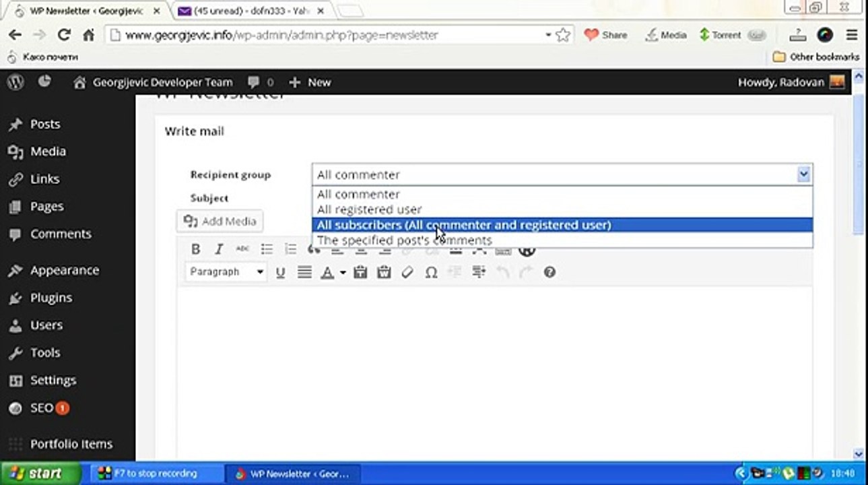
Task: Go to the browser Home page
Action: click(88, 35)
